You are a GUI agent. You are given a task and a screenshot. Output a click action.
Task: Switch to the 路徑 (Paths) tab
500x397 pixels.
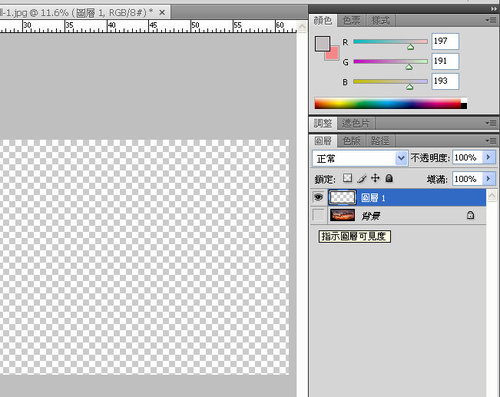380,141
